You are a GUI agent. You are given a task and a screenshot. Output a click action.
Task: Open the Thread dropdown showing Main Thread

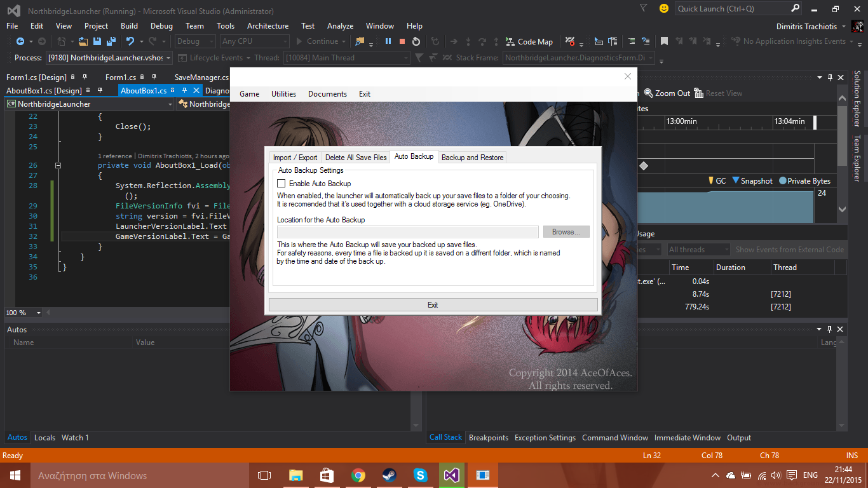[x=346, y=58]
